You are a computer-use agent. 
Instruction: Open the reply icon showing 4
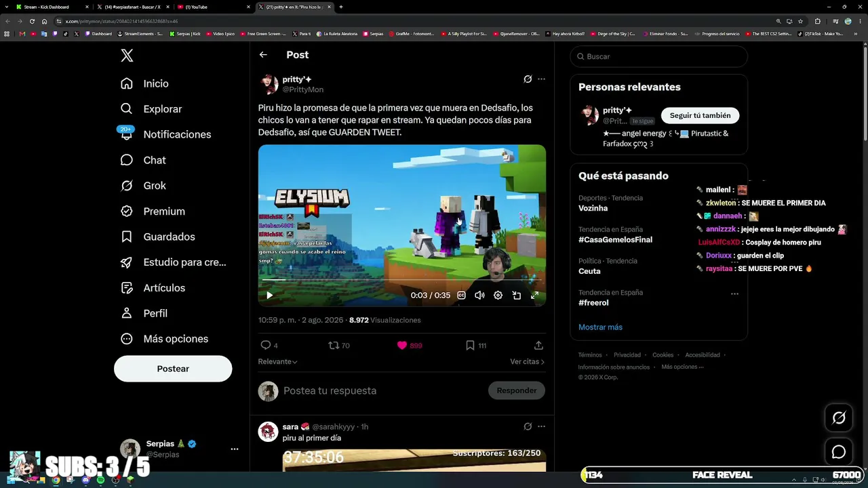266,345
